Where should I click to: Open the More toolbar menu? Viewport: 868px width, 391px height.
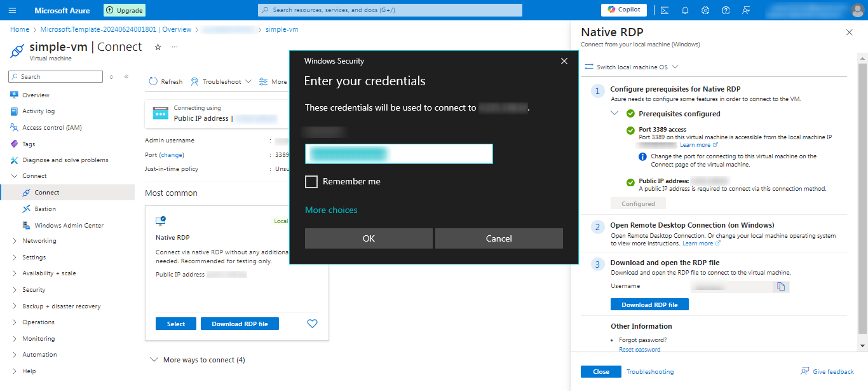(273, 81)
